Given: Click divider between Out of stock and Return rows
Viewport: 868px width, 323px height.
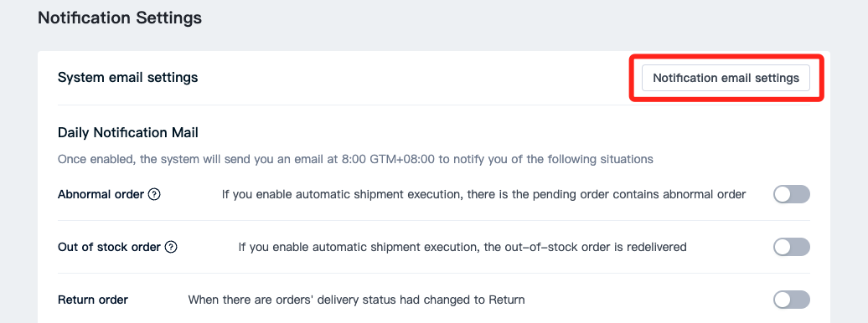Looking at the screenshot, I should [x=434, y=273].
